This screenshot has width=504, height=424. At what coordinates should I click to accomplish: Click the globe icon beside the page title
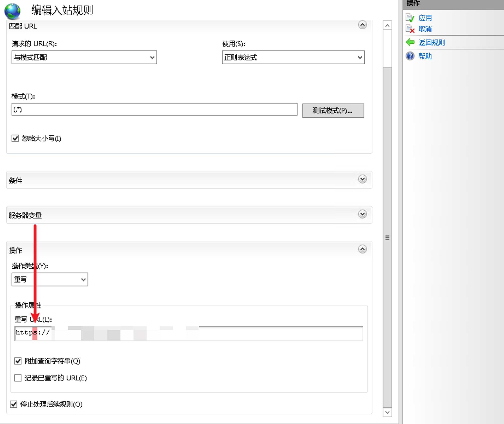[12, 11]
